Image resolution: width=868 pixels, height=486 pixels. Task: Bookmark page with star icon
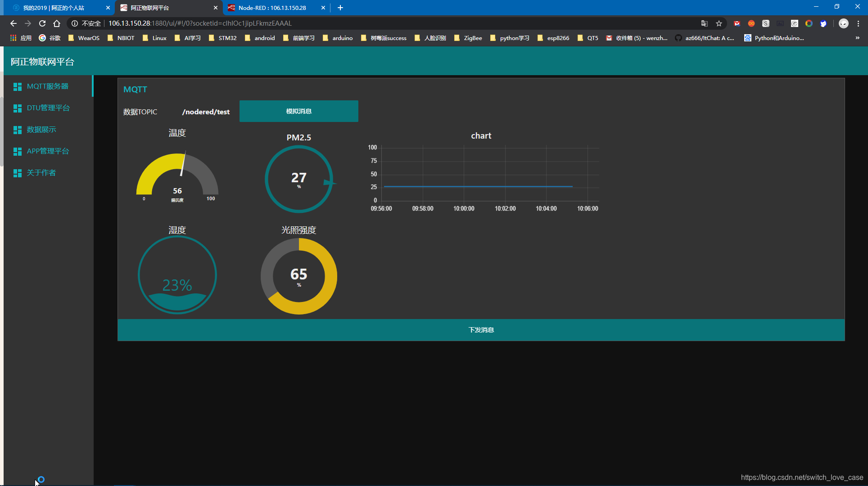point(719,23)
